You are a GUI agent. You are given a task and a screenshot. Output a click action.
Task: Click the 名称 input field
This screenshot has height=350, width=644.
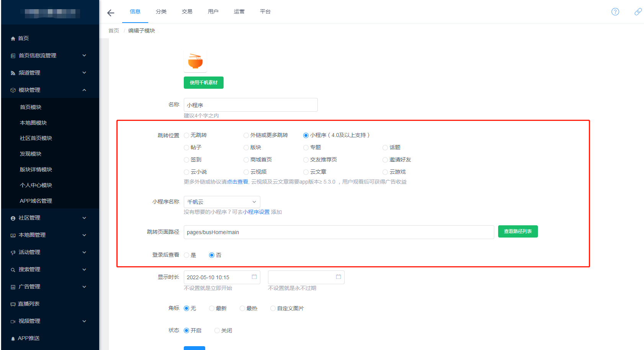click(251, 105)
